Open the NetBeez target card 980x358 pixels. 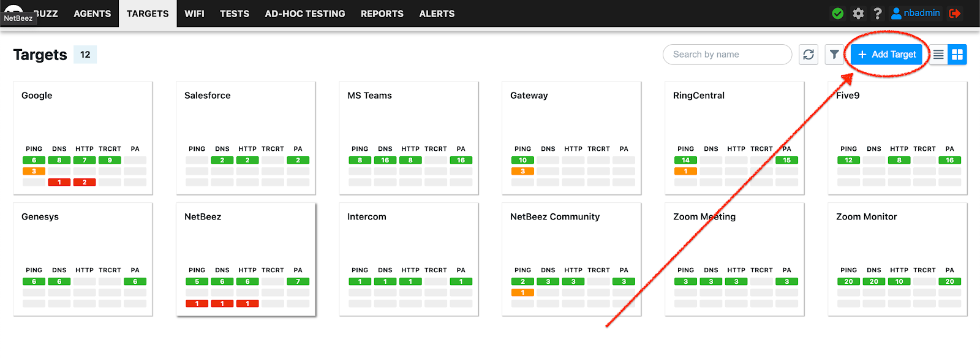coord(246,259)
